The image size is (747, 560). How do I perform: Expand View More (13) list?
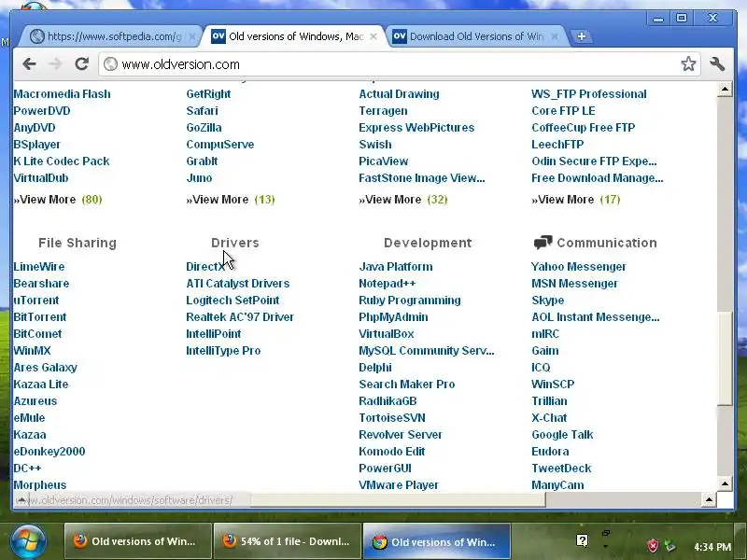tap(231, 200)
